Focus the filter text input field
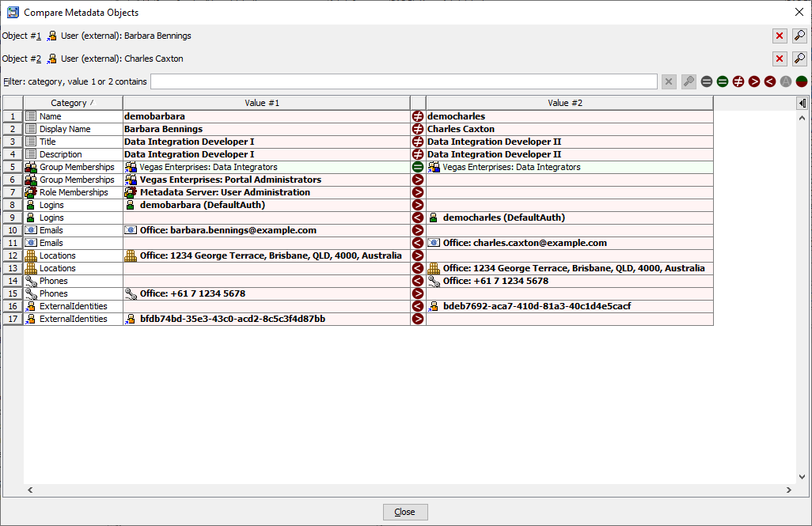Image resolution: width=812 pixels, height=526 pixels. coord(404,81)
